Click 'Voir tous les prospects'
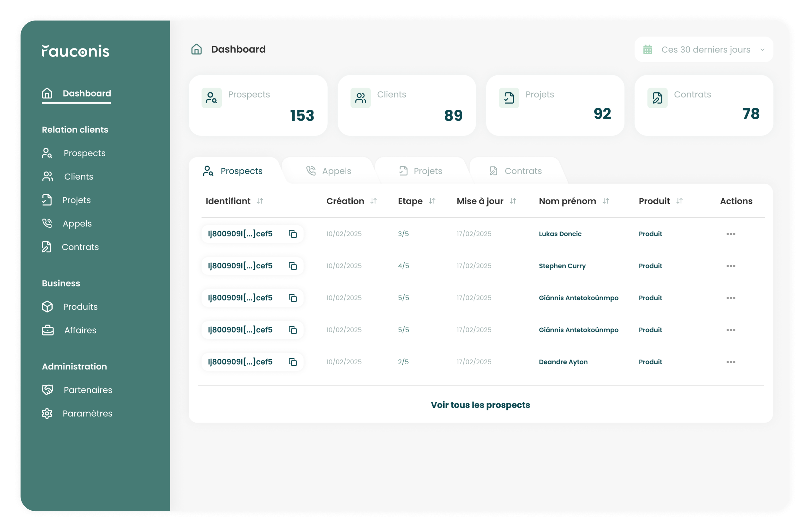The height and width of the screenshot is (532, 810). tap(480, 405)
